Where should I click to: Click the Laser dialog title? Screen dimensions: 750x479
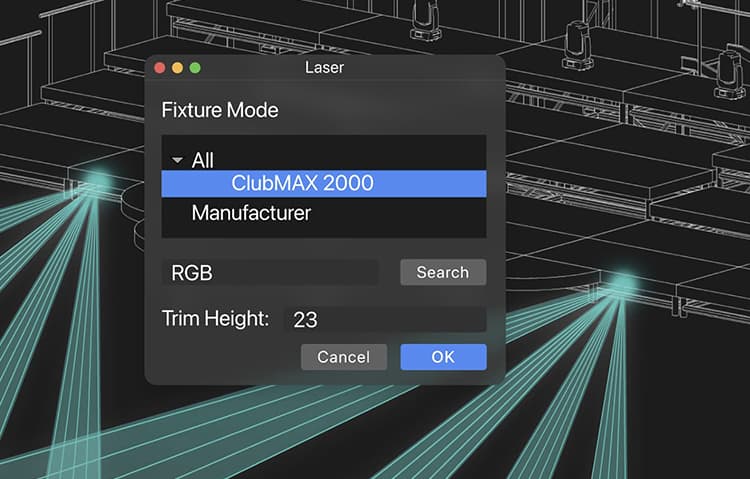324,67
